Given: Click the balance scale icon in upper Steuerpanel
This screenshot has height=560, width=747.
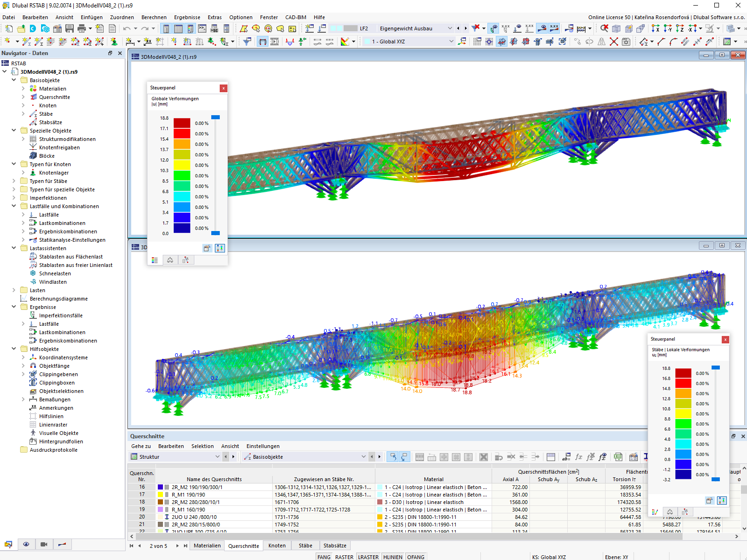Looking at the screenshot, I should click(x=170, y=260).
